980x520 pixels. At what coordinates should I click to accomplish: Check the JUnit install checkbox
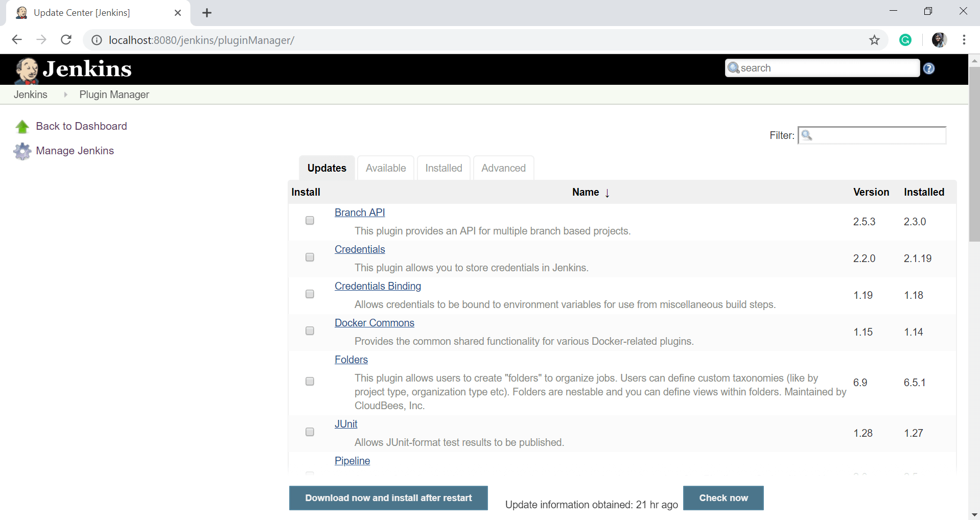pos(310,432)
